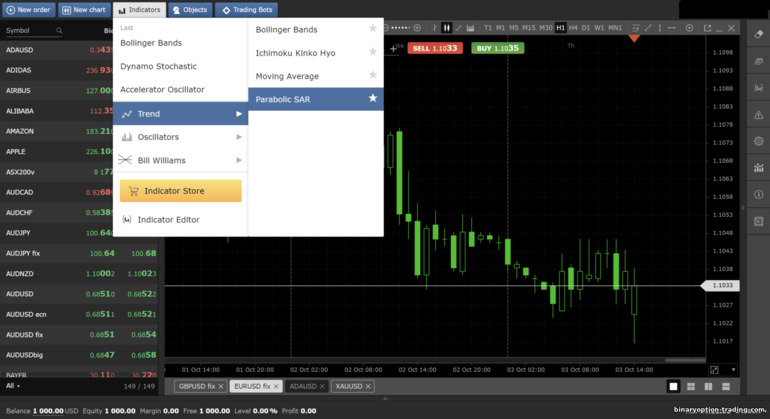Collapse right sidebar with small arrow
770x419 pixels.
tap(742, 208)
